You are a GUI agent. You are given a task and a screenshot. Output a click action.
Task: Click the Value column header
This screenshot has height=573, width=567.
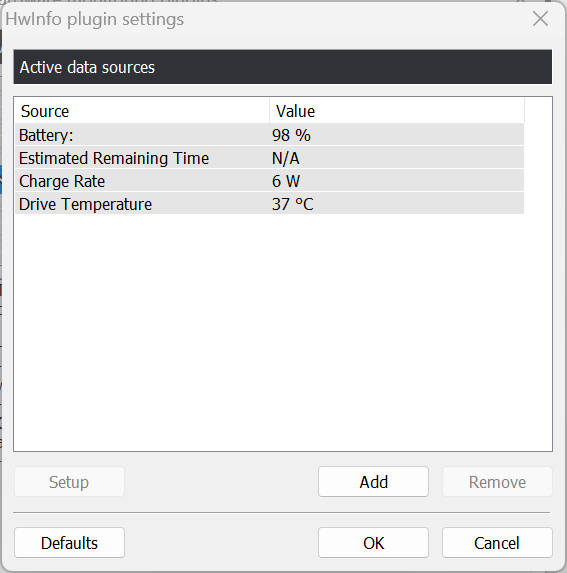coord(397,111)
